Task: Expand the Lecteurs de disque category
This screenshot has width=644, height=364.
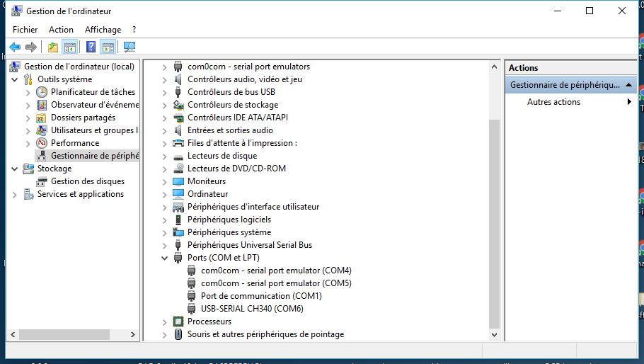Action: 165,156
